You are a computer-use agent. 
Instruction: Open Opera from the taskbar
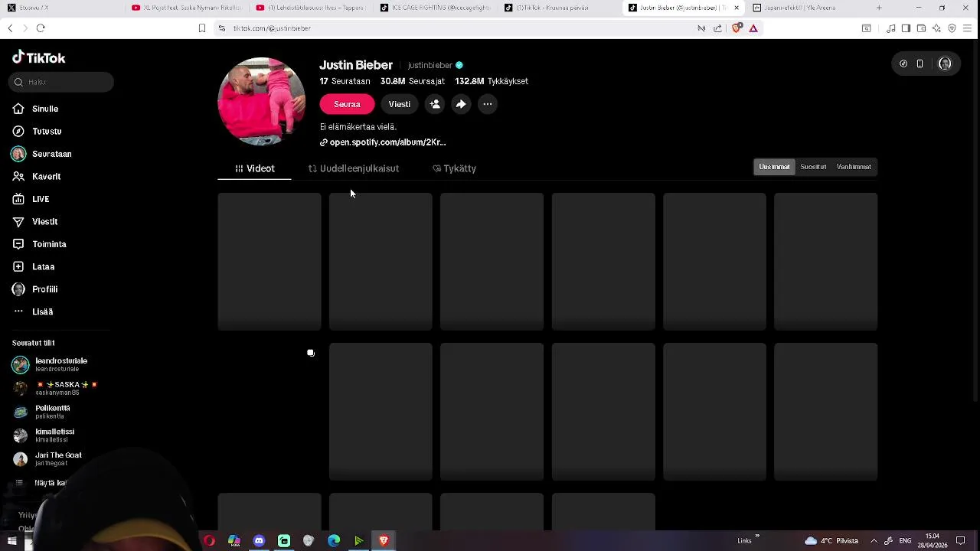pyautogui.click(x=209, y=541)
